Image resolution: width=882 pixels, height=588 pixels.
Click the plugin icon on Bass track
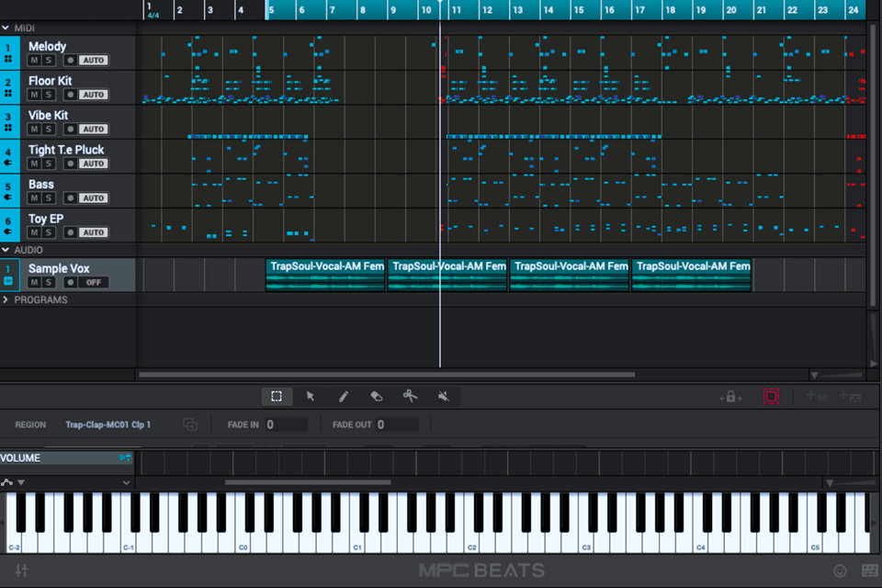point(8,197)
